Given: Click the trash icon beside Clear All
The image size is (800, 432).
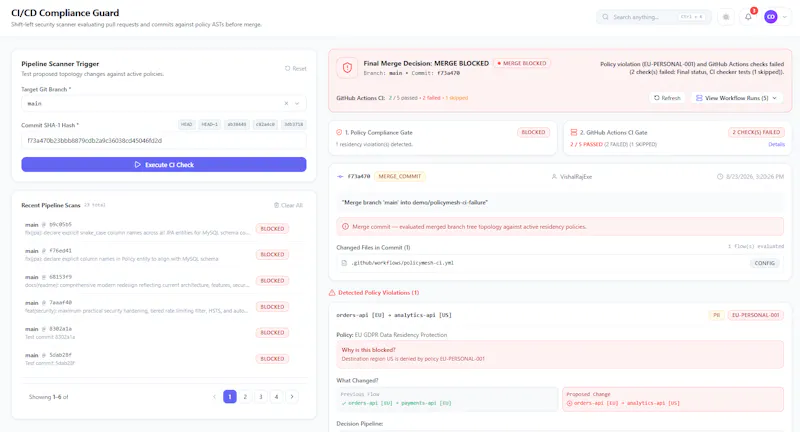Looking at the screenshot, I should pos(276,206).
